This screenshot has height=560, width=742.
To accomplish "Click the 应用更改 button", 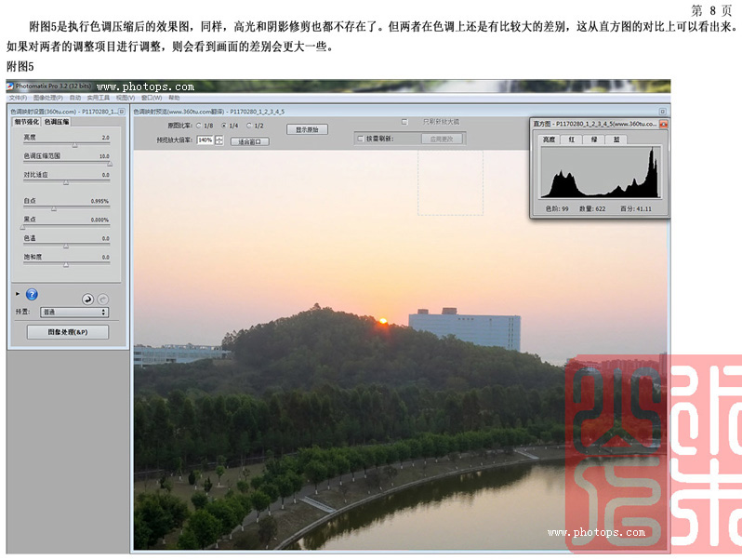I will point(442,139).
